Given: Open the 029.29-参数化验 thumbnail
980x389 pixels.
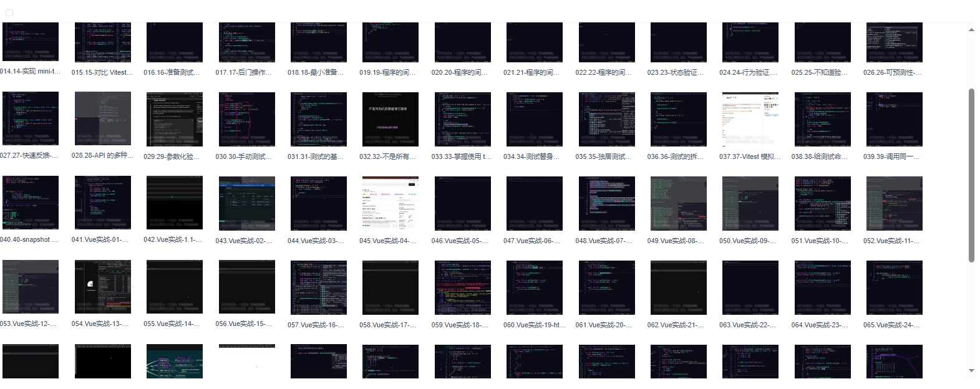Looking at the screenshot, I should pyautogui.click(x=174, y=119).
